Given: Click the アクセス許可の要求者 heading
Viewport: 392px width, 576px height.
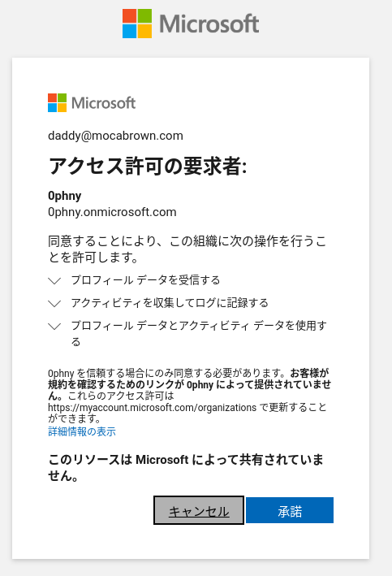Looking at the screenshot, I should (148, 166).
